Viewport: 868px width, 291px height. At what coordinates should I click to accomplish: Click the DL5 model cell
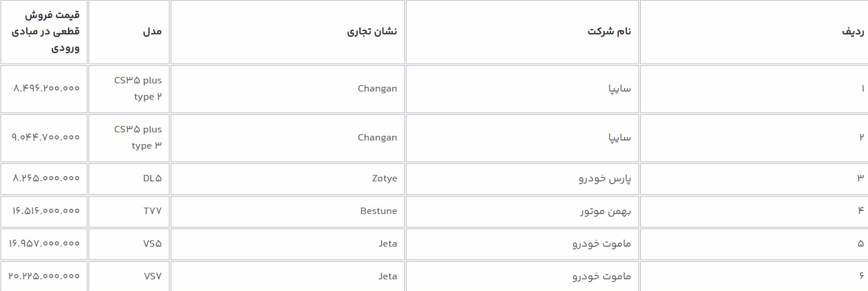pos(152,178)
